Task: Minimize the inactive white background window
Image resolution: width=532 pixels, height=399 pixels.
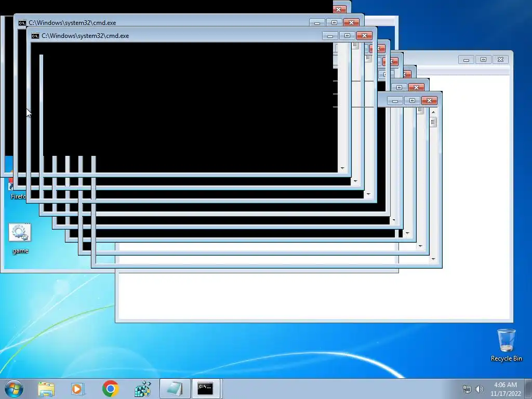Action: point(466,60)
